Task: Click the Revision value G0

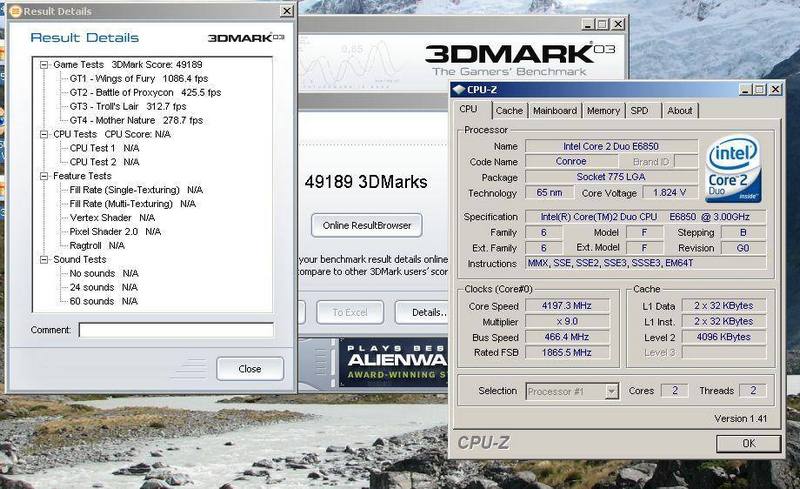Action: [743, 248]
